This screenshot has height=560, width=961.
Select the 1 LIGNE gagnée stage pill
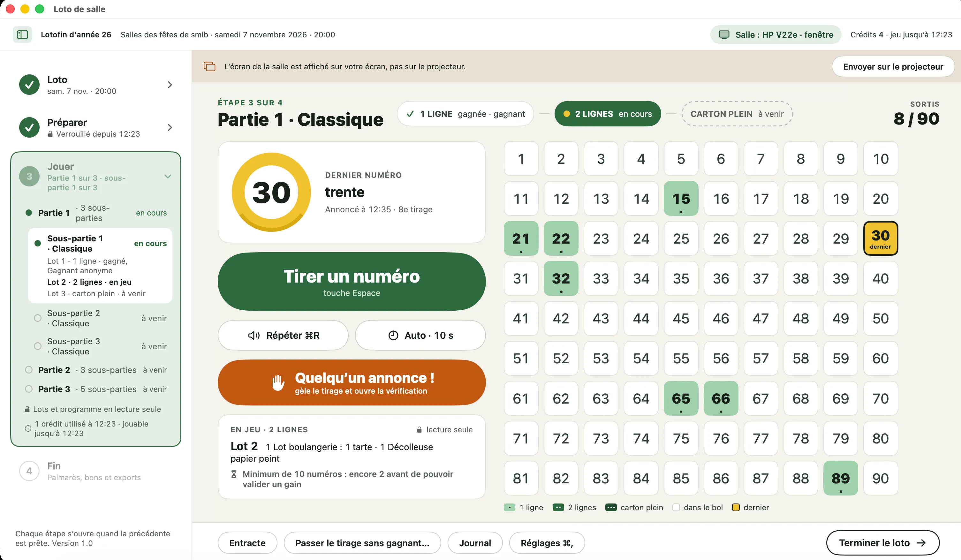tap(465, 114)
